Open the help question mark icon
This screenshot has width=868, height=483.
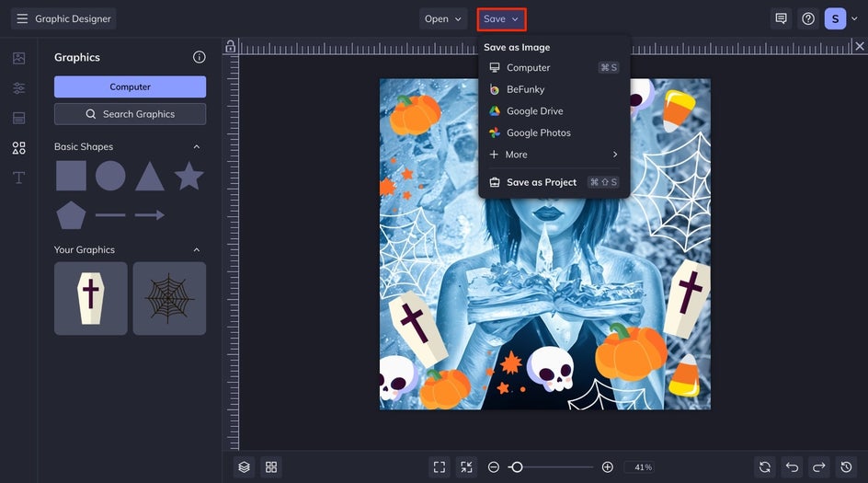pos(808,18)
